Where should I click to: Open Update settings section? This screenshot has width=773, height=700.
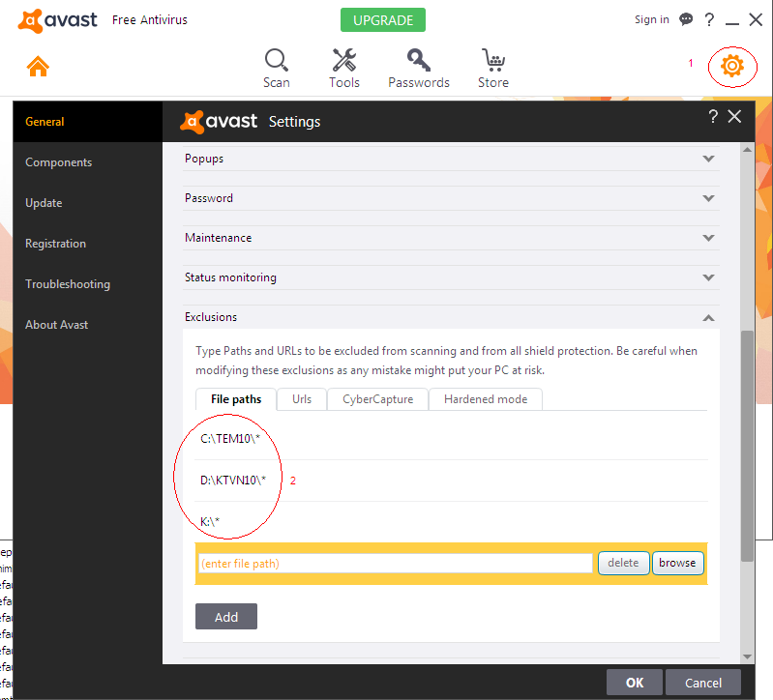[x=44, y=203]
